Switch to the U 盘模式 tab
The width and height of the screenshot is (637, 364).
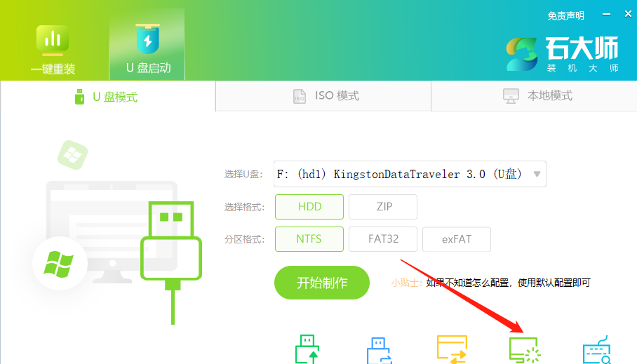107,97
